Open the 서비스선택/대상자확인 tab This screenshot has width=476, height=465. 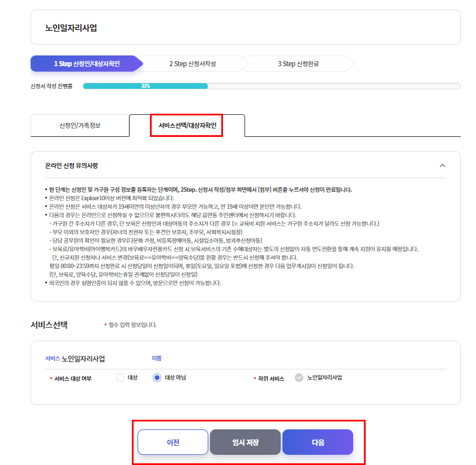coord(187,125)
